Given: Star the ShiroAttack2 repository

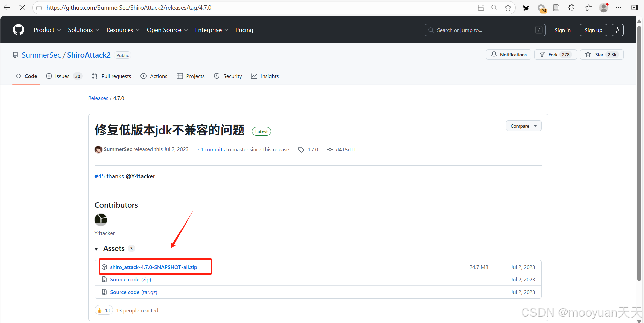Looking at the screenshot, I should 602,55.
